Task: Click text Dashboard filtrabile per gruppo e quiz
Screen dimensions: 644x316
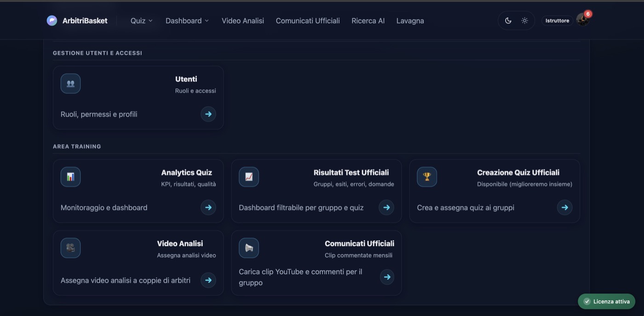Action: point(301,208)
